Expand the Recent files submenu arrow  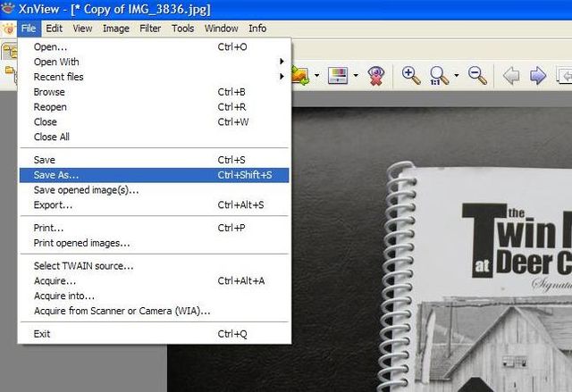(x=282, y=77)
